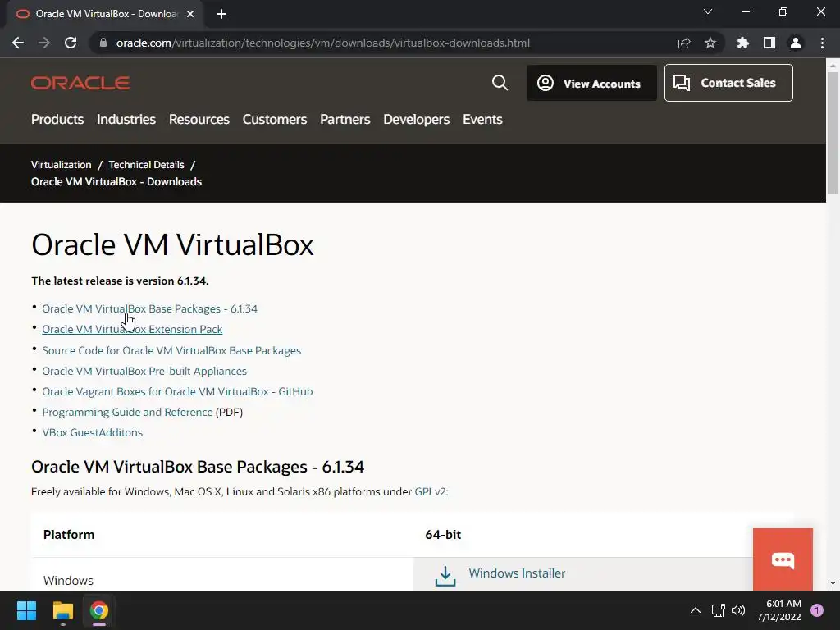Image resolution: width=840 pixels, height=630 pixels.
Task: Open the Oracle site search icon
Action: tap(500, 83)
